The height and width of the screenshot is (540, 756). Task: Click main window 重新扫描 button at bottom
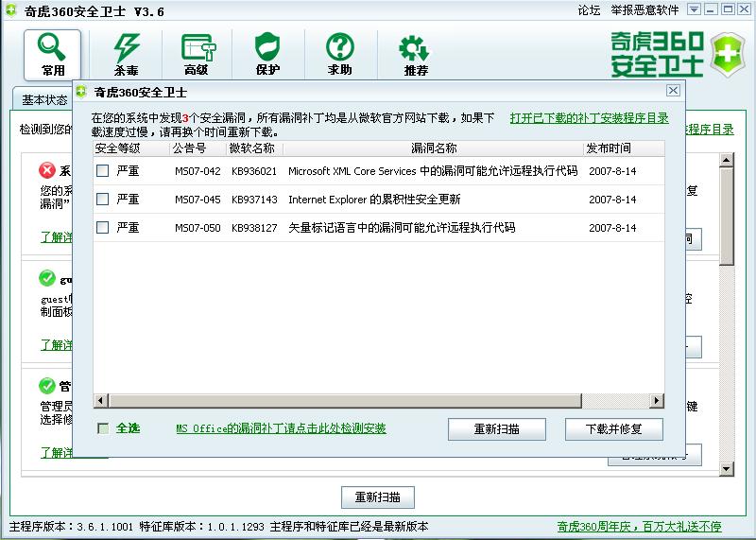[x=377, y=497]
